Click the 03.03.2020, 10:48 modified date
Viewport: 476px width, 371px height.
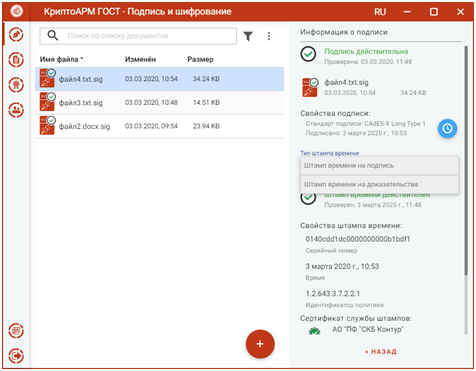pyautogui.click(x=151, y=103)
